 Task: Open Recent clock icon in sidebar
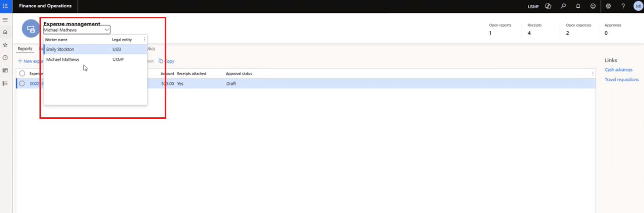5,58
